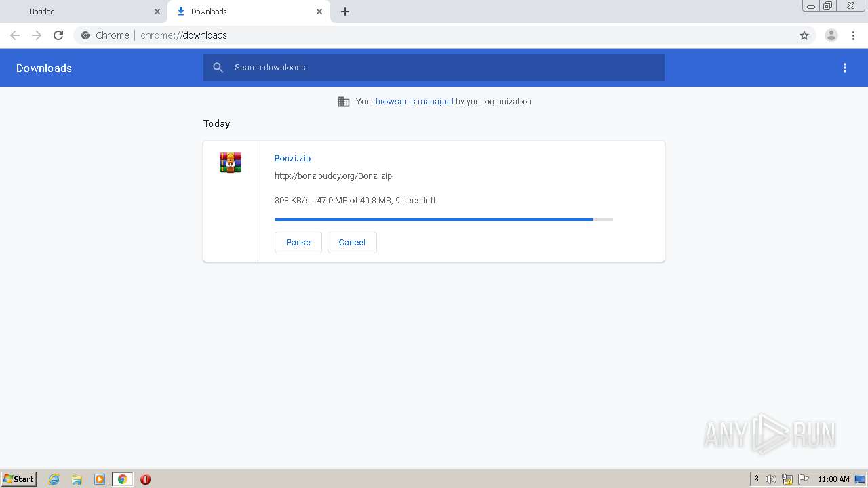
Task: Click the '303 KB/s - 47.0 MB of 49.8 MB' status
Action: click(x=355, y=201)
